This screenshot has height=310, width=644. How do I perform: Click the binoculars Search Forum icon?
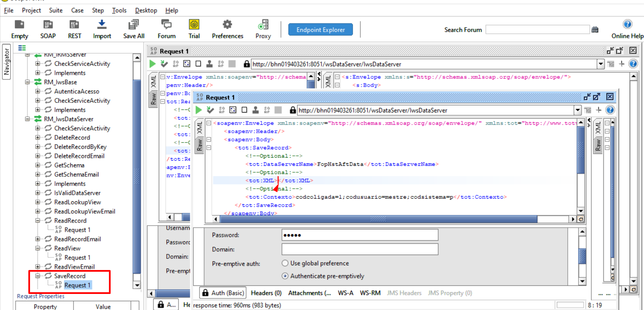coord(595,30)
